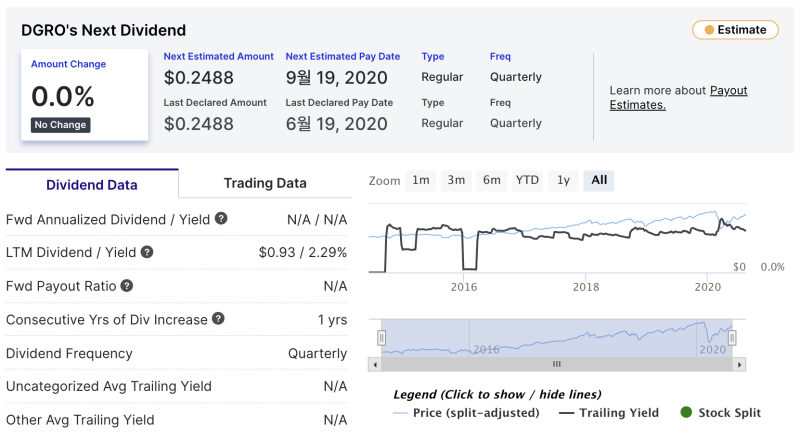
Task: Click the 2016 label on main chart axis
Action: pos(464,287)
